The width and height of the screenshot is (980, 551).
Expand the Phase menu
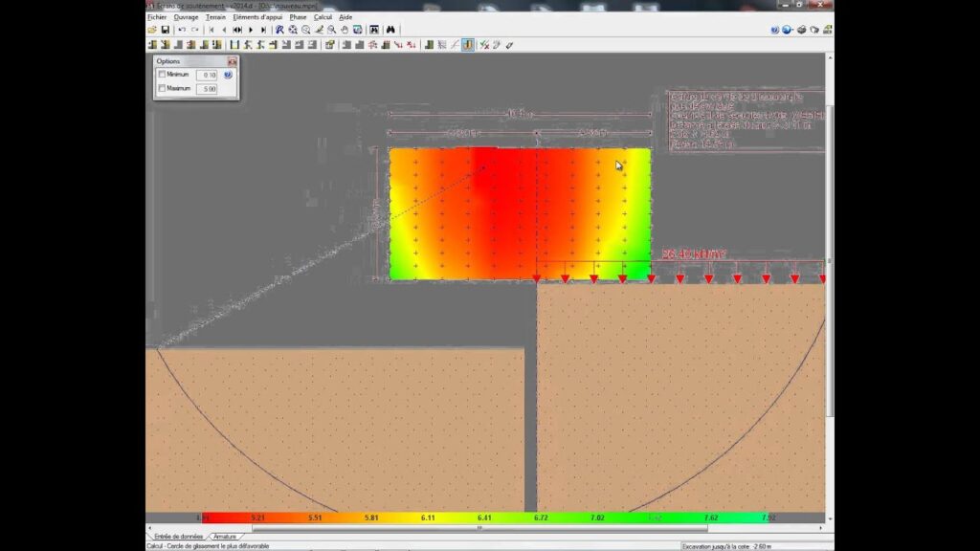point(298,17)
